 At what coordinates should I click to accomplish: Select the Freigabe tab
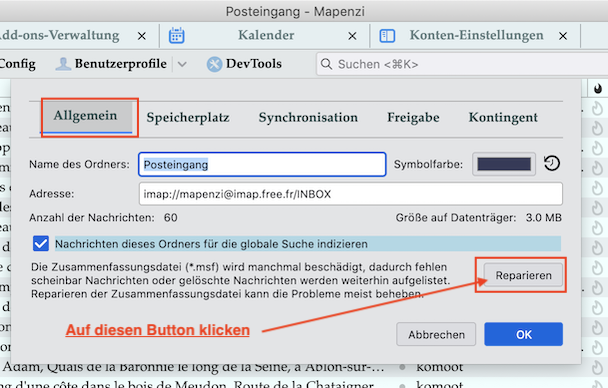click(x=413, y=117)
